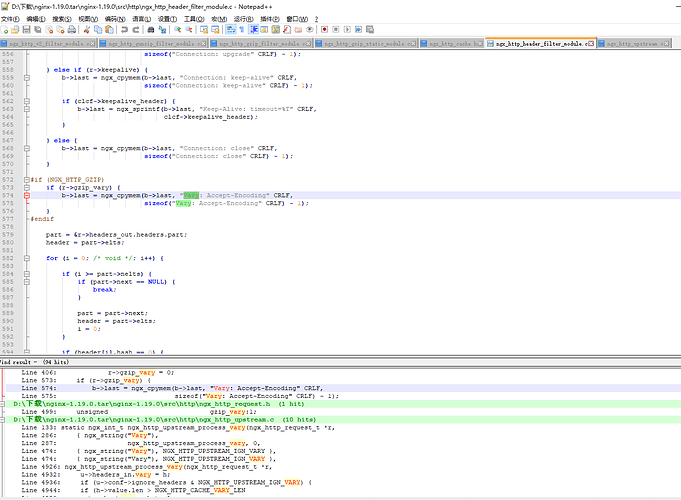The image size is (681, 500).
Task: Toggle file monitoring eye icon
Action: 310,30
